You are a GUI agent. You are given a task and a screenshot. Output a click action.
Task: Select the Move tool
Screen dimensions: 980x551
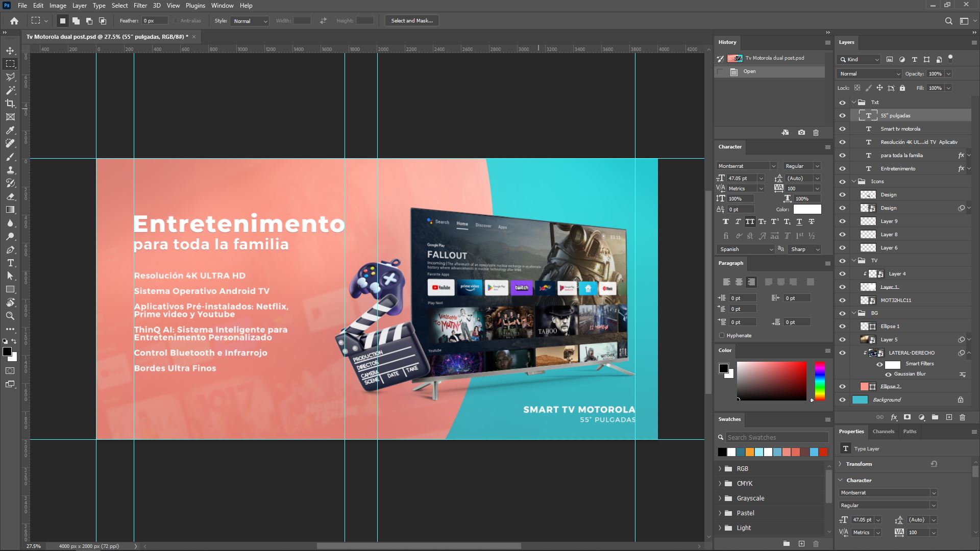(10, 51)
